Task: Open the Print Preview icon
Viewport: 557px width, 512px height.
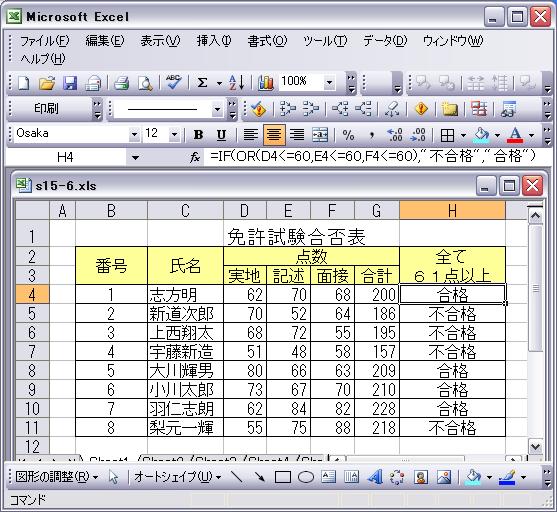Action: coord(145,83)
